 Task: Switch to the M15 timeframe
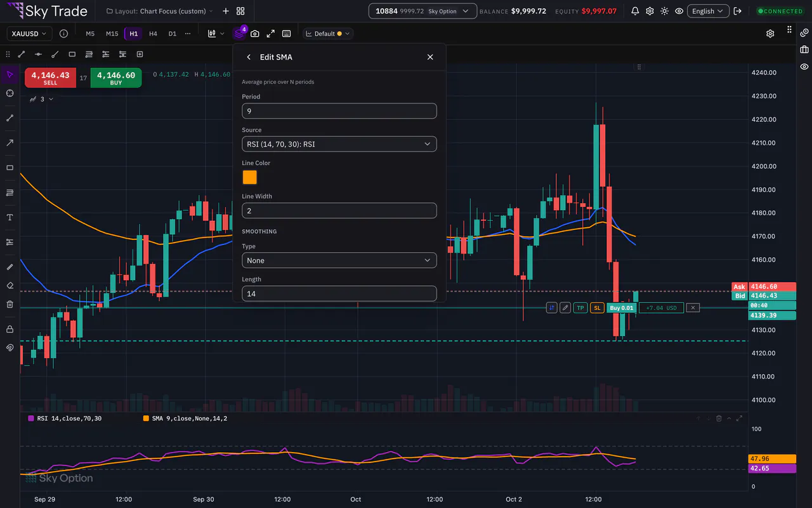click(112, 34)
